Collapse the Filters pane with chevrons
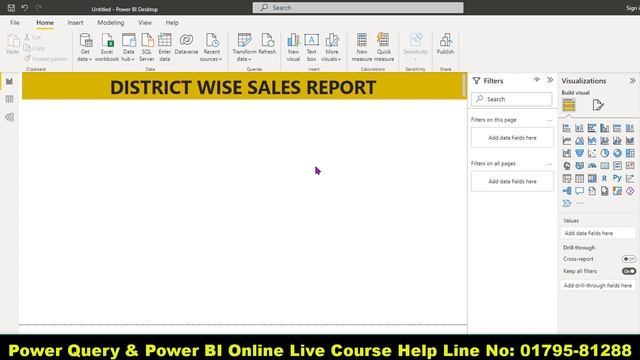The image size is (640, 360). coord(550,80)
